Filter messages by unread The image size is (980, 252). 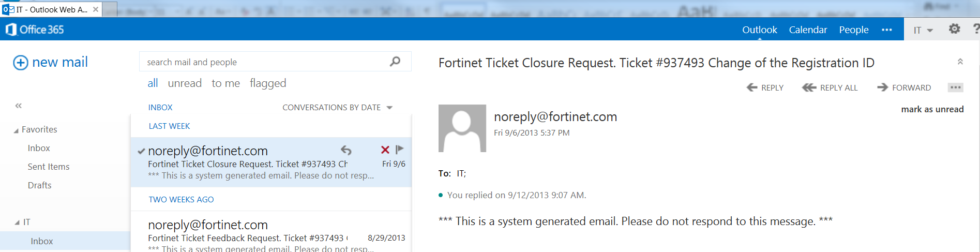(x=185, y=83)
